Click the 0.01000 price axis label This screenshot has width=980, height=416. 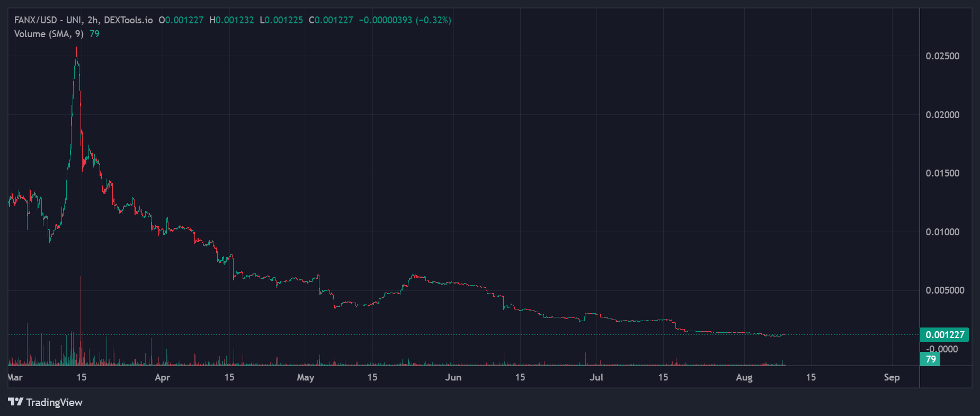point(942,232)
